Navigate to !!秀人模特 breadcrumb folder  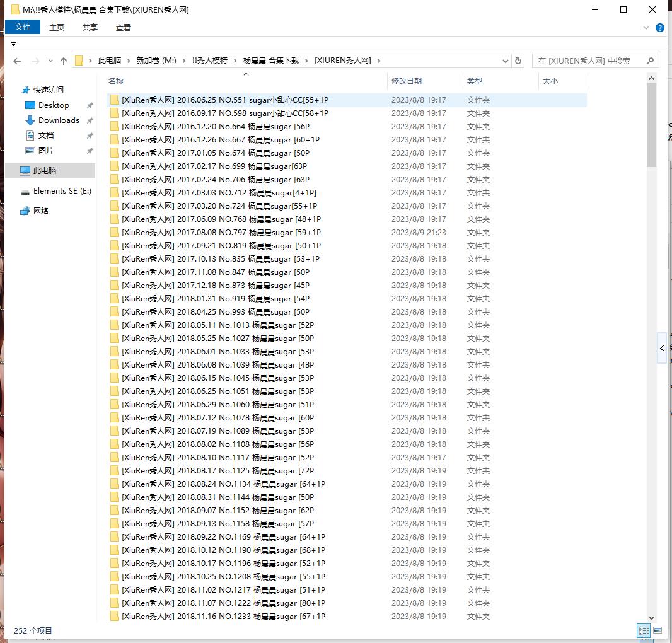point(209,61)
